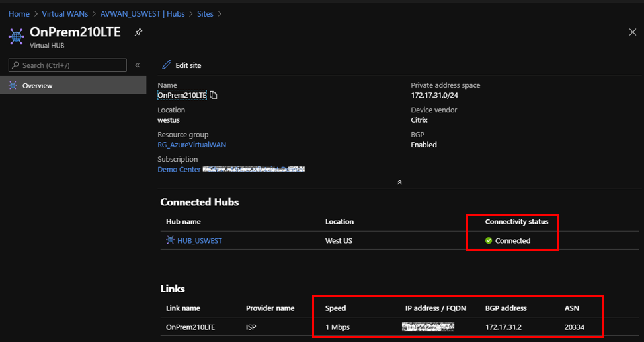Select the 1 Mbps speed cell

pyautogui.click(x=337, y=327)
